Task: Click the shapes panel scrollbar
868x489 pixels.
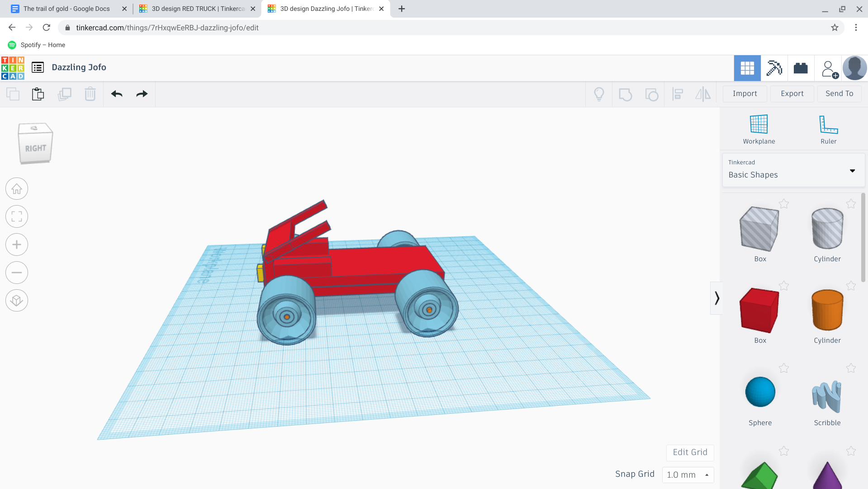Action: [x=863, y=238]
